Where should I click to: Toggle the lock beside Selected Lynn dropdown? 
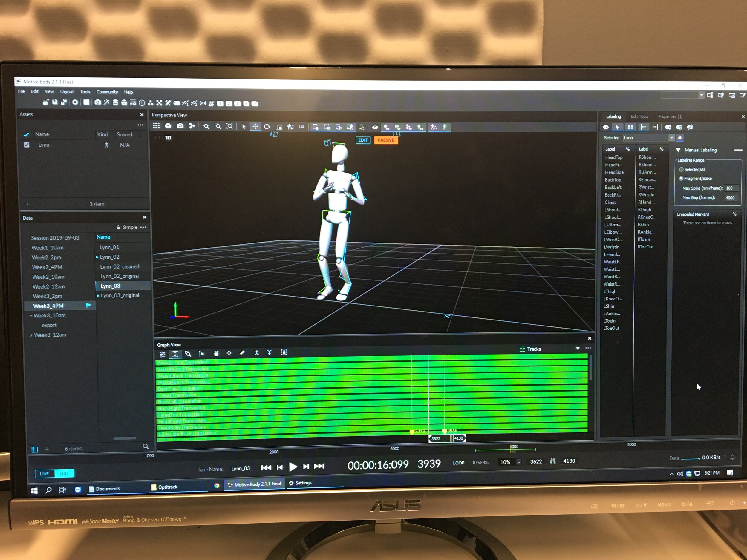click(x=680, y=138)
